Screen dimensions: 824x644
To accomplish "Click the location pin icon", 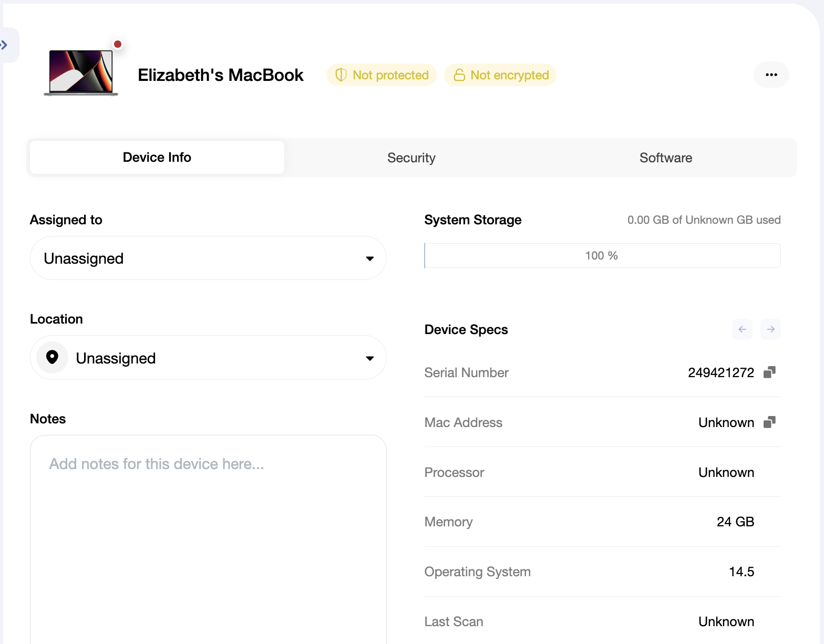I will (x=52, y=358).
